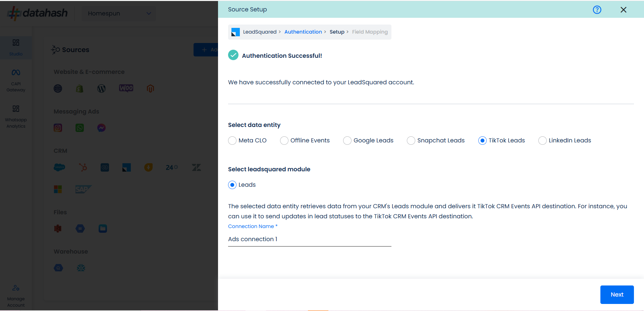644x311 pixels.
Task: Select the red Amazon S3 files icon
Action: point(58,229)
